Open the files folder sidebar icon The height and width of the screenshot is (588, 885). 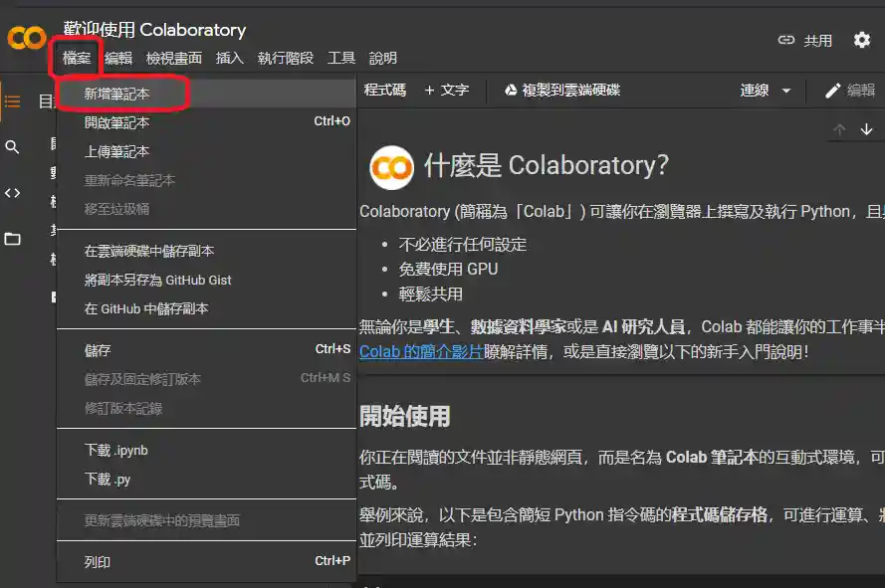click(12, 239)
